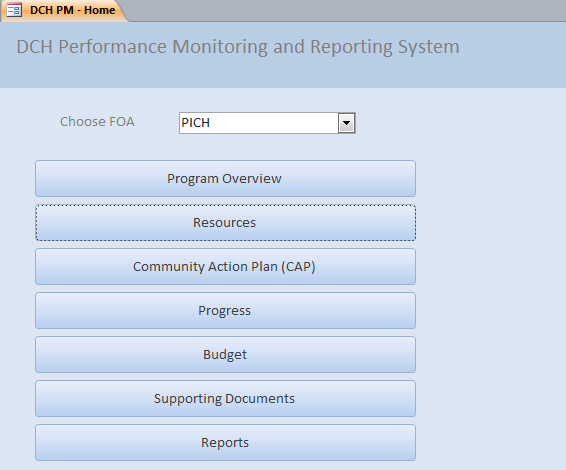Select the word PICH in the FOA box

195,123
